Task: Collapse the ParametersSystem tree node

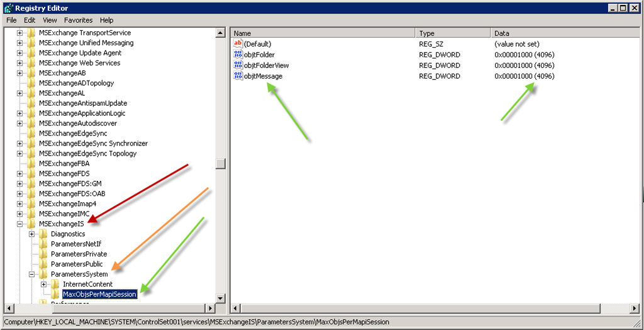Action: [32, 275]
